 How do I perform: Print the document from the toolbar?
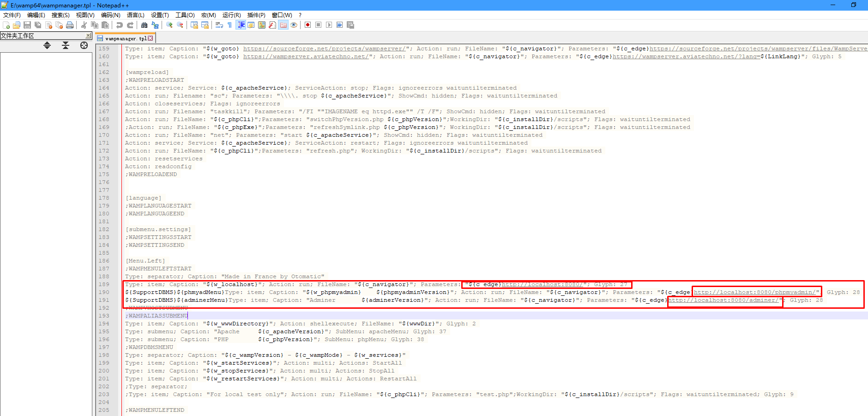[x=70, y=25]
